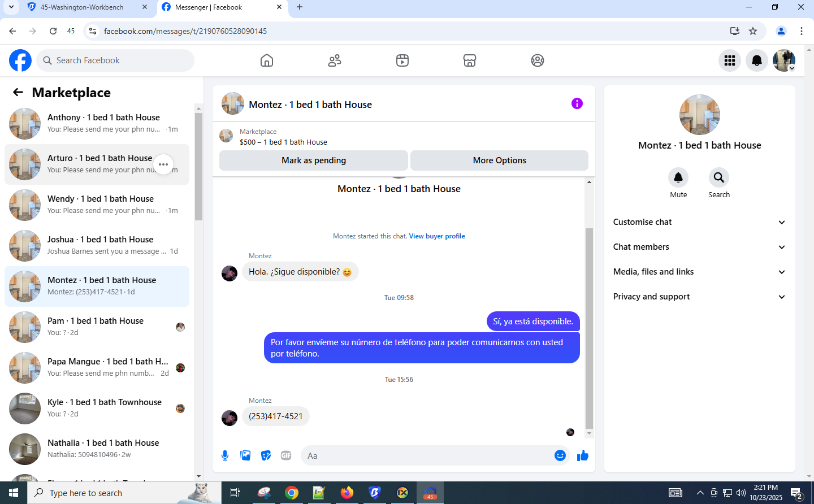Image resolution: width=814 pixels, height=504 pixels.
Task: Open the Chrome three-dot menu
Action: pos(802,31)
